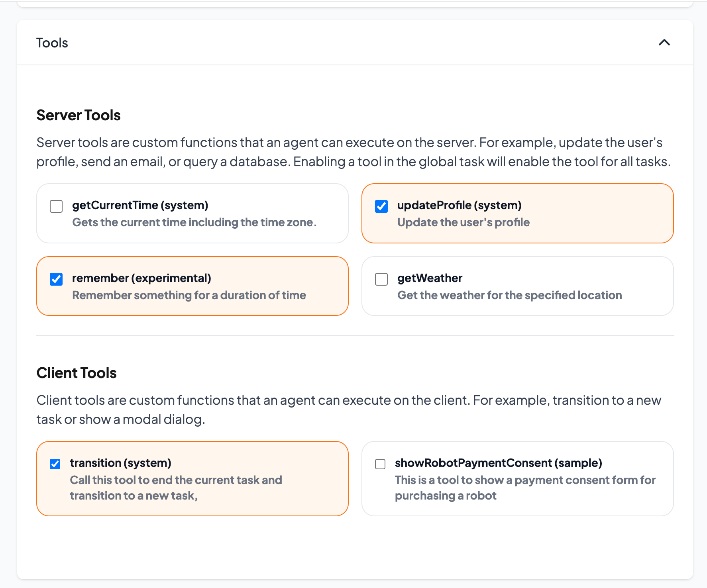The image size is (707, 588).
Task: Select the remember (experimental) label
Action: (x=141, y=278)
